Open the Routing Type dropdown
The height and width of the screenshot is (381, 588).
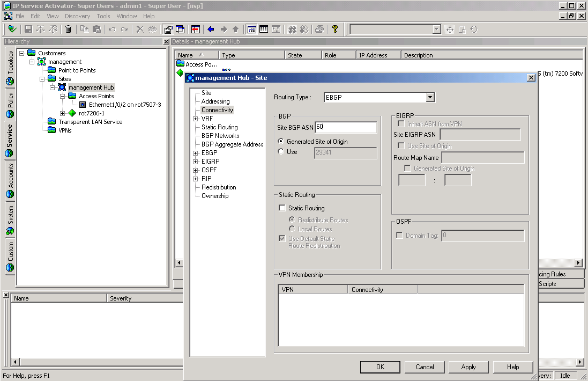click(430, 98)
